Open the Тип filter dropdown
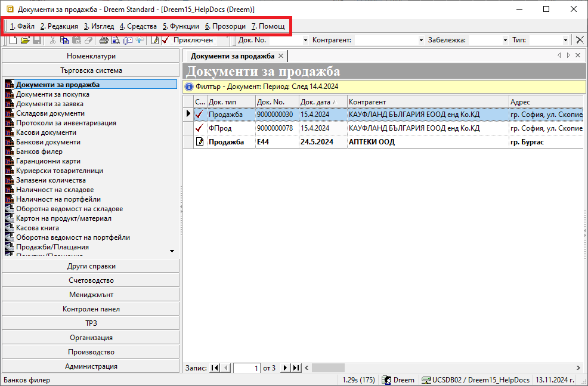588x386 pixels. point(565,40)
